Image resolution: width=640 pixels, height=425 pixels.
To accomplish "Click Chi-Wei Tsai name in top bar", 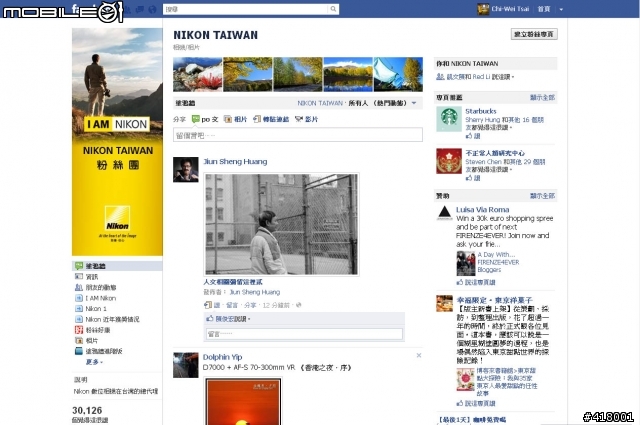I will click(510, 9).
